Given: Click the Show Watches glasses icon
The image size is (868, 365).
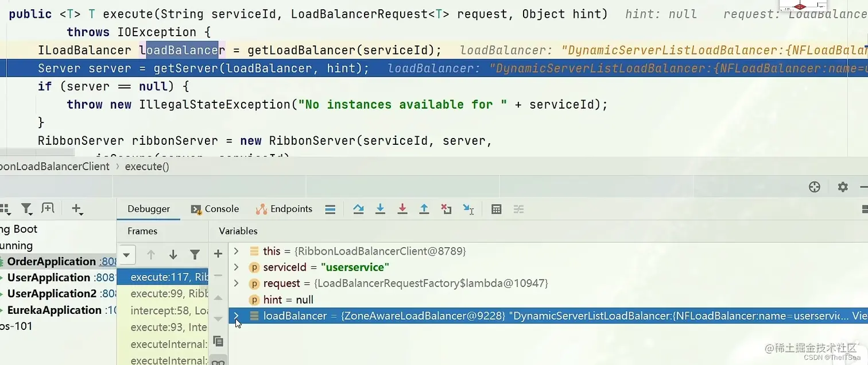Looking at the screenshot, I should 218,361.
